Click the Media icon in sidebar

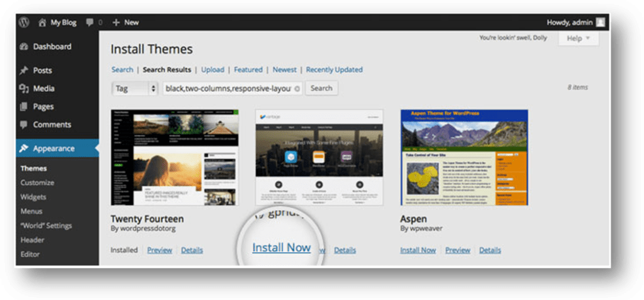[24, 89]
